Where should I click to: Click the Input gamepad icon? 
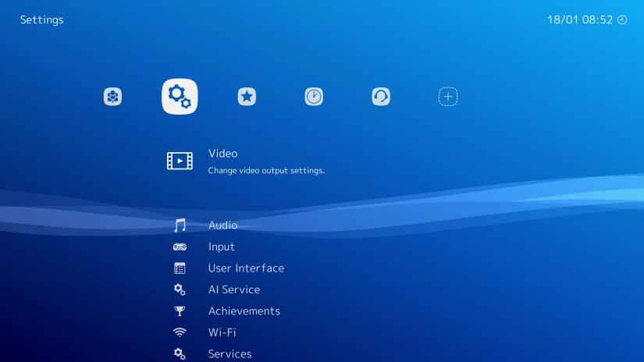tap(180, 247)
